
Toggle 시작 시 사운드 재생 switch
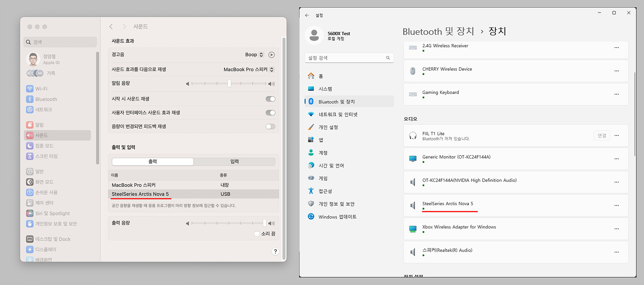[x=270, y=99]
